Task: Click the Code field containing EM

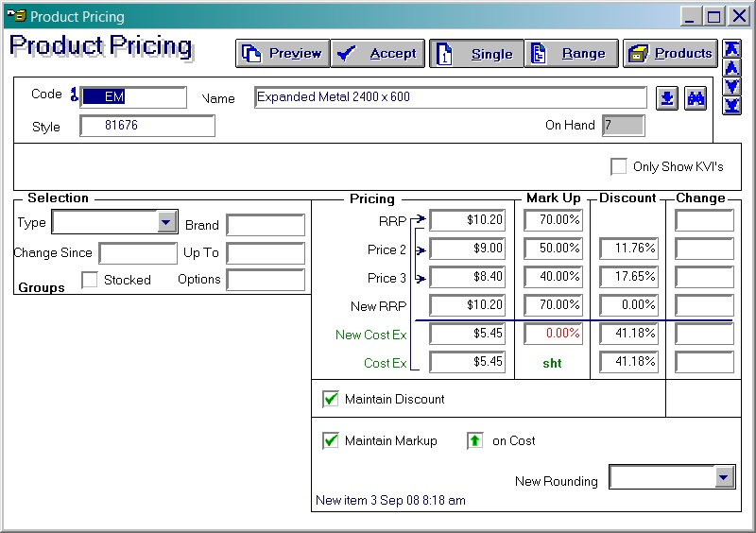Action: [133, 97]
